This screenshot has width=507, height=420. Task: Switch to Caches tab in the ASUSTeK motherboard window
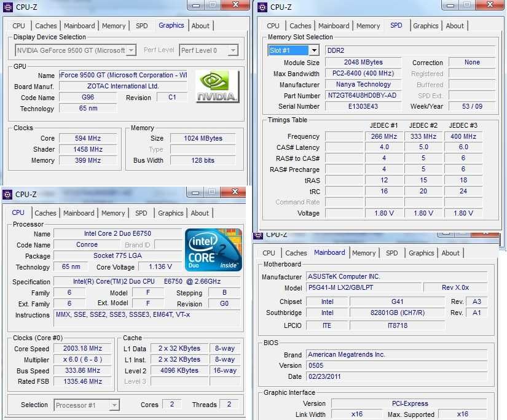296,253
